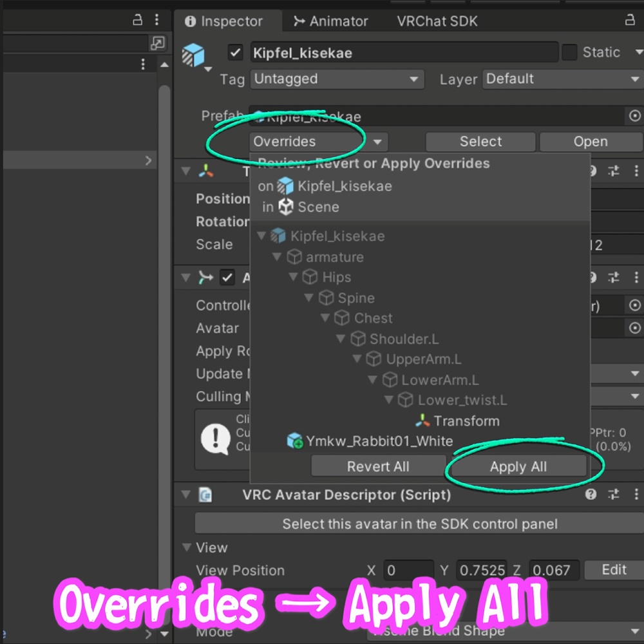Click the Revert All button
This screenshot has width=644, height=644.
pyautogui.click(x=378, y=466)
